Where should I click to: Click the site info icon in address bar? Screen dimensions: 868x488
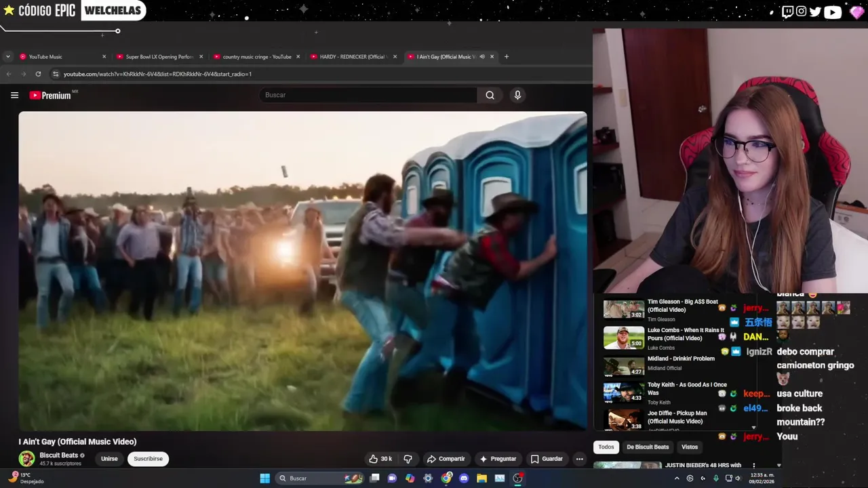(56, 74)
